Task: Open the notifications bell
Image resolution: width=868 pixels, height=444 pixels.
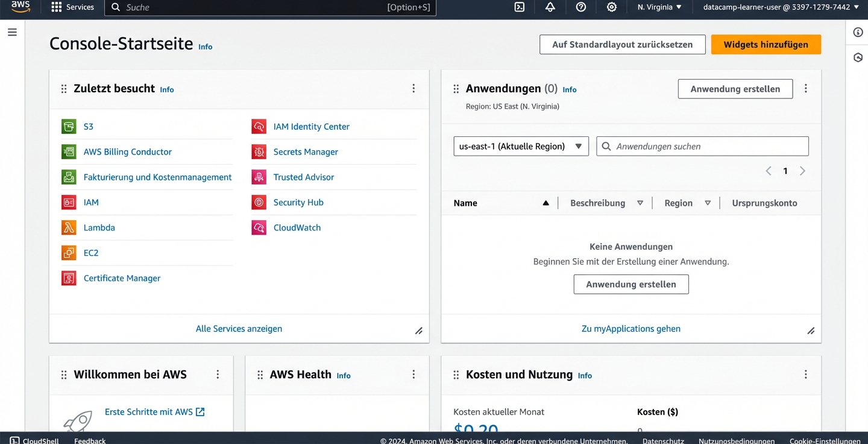Action: click(x=550, y=7)
